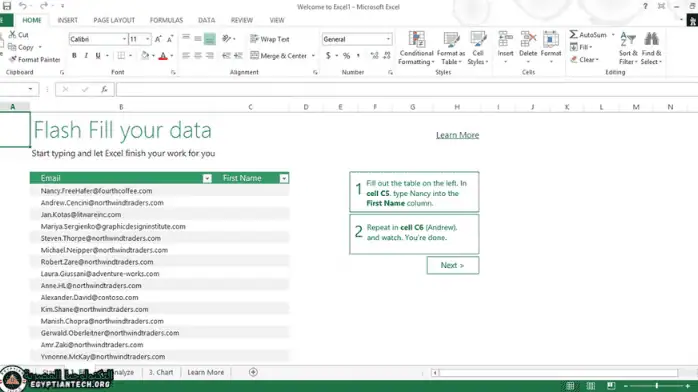Toggle Italic formatting
This screenshot has height=392, width=698.
[86, 56]
